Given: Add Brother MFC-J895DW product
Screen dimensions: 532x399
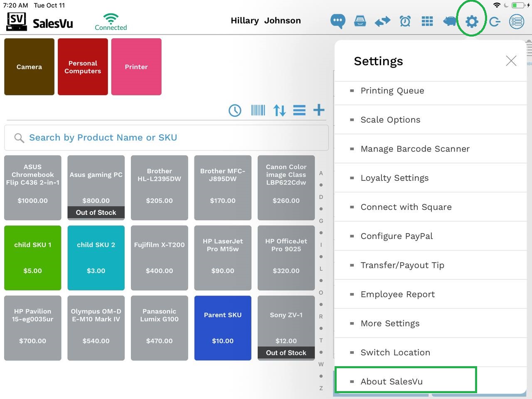Looking at the screenshot, I should tap(223, 188).
